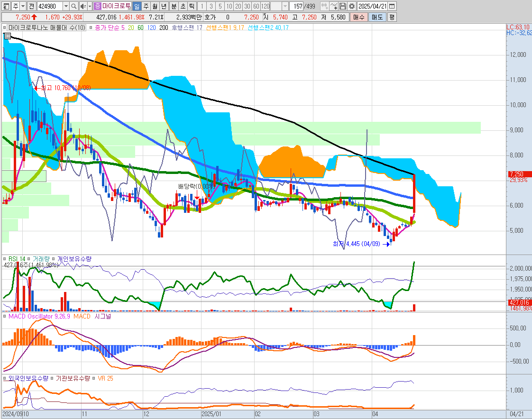Click the 매수 buy button
The width and height of the screenshot is (532, 419).
point(359,18)
